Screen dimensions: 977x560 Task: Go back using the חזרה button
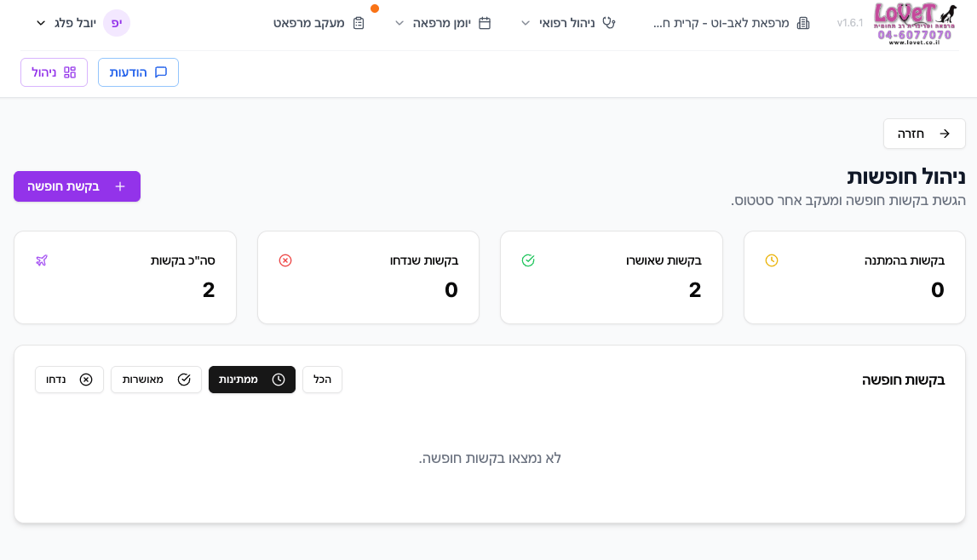tap(924, 134)
